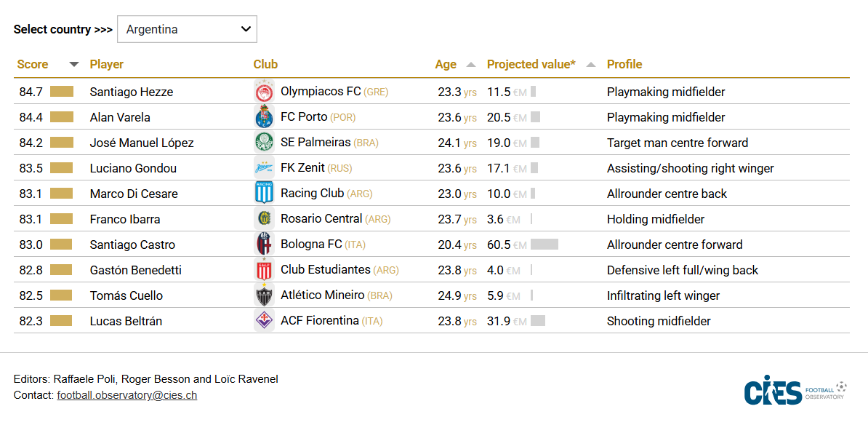
Task: Click the SE Palmeiras club badge
Action: point(263,143)
